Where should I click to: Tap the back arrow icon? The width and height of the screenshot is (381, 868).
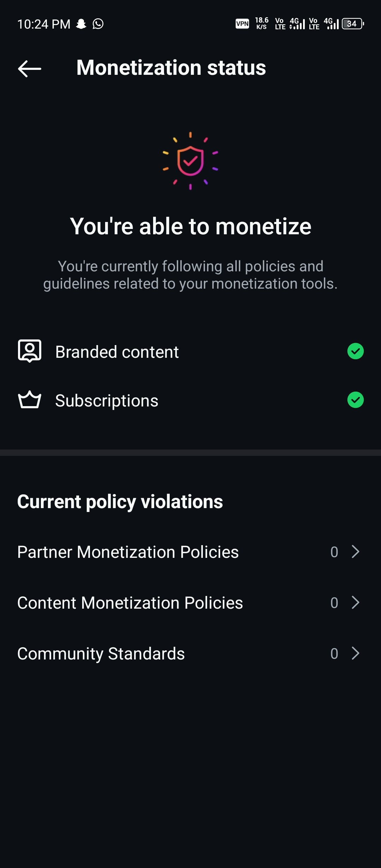pos(30,68)
